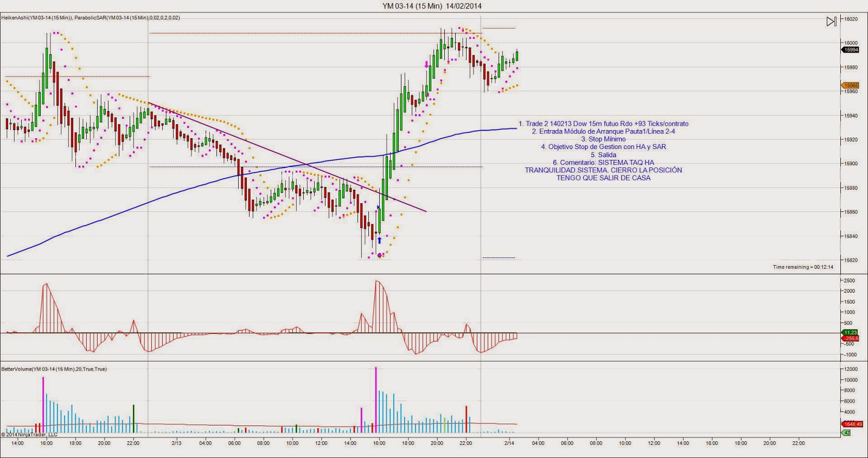Click the NinjaTrader copyright text

[x=29, y=435]
